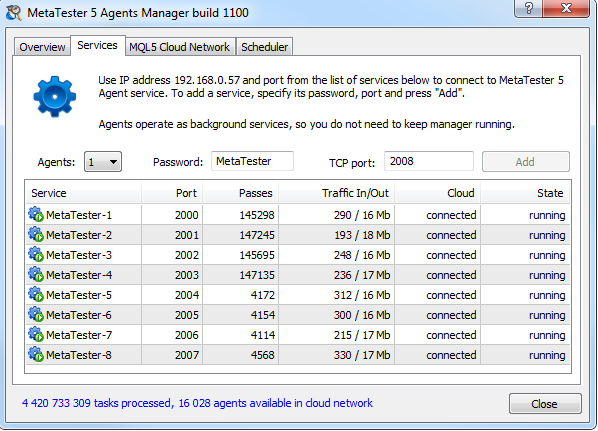Screen dimensions: 598x431
Task: Click traffic value 236 / 17 Mb
Action: [x=362, y=275]
